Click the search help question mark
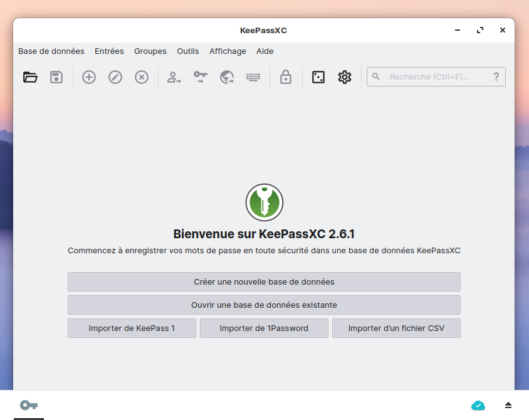 [x=496, y=76]
